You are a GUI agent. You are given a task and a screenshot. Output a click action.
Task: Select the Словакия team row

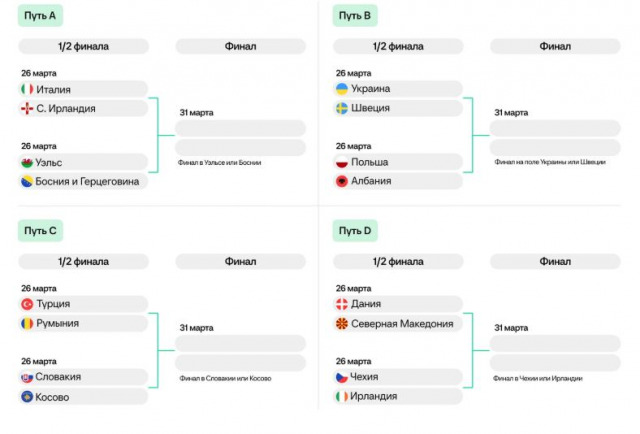point(83,377)
